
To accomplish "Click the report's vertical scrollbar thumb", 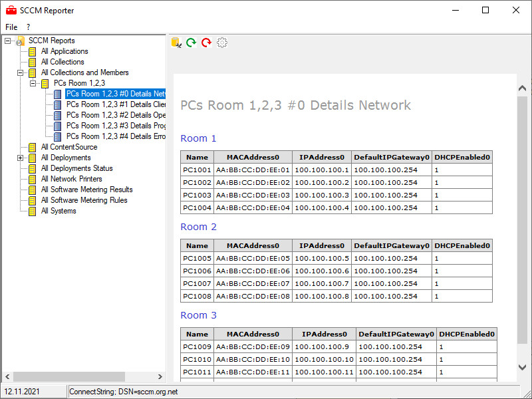I will [523, 221].
